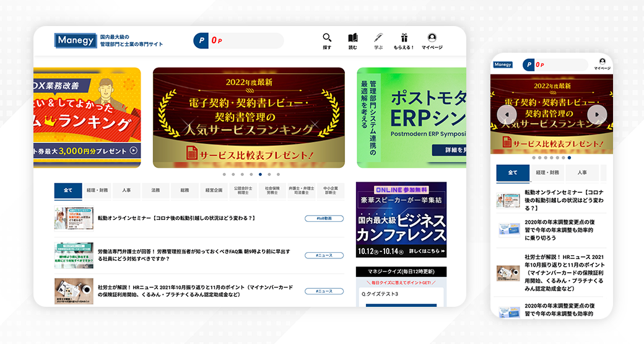This screenshot has width=644, height=344.
Task: Click the desktop 社労士が解説 article thumbnail
Action: click(x=74, y=291)
